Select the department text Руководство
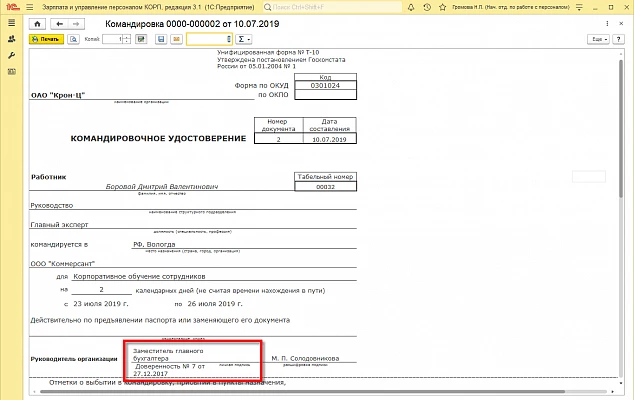 52,205
